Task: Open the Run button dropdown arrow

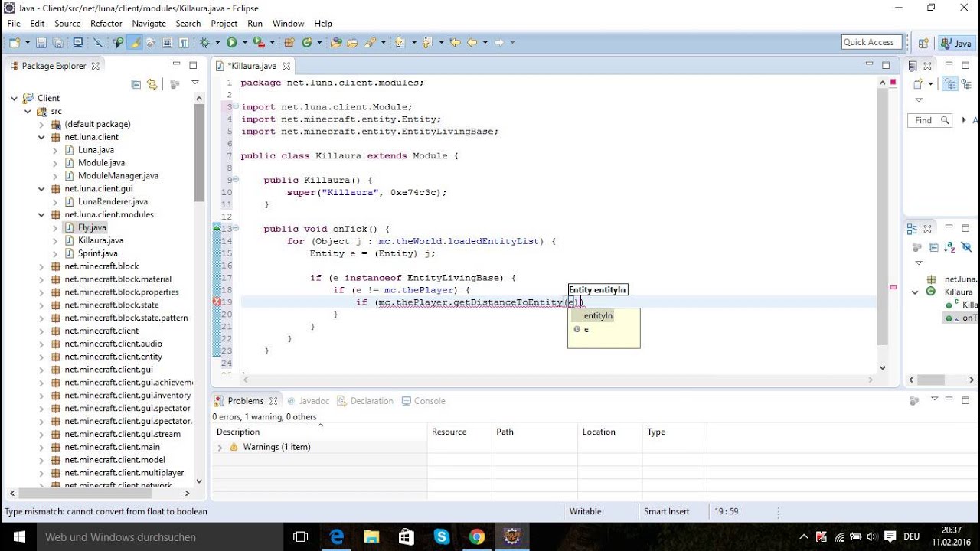Action: 244,43
